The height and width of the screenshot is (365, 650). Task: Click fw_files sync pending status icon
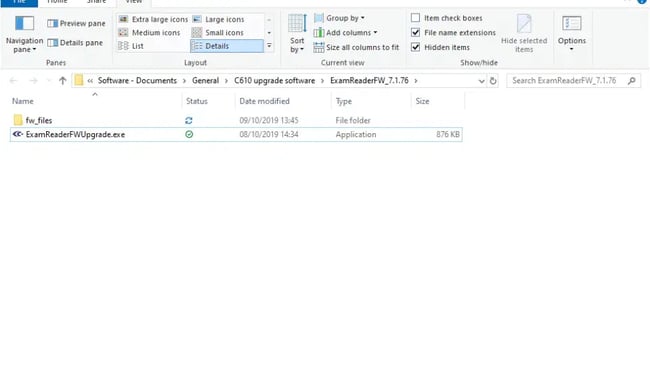point(189,121)
